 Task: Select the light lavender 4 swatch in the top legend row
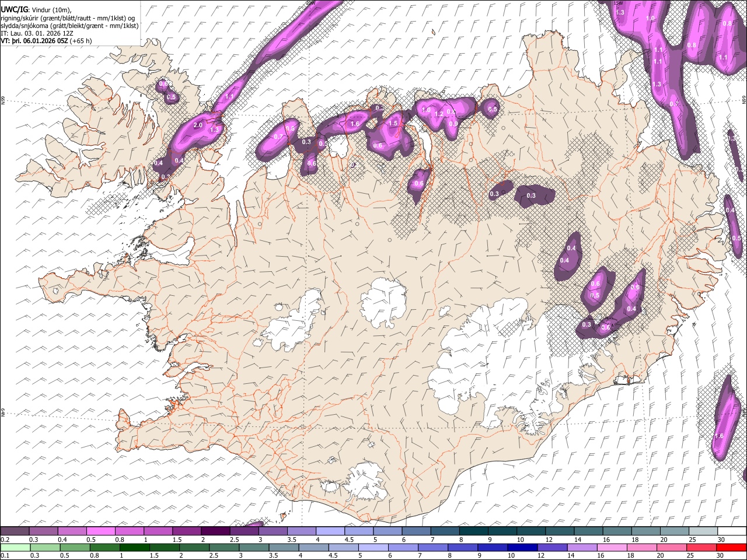click(330, 531)
